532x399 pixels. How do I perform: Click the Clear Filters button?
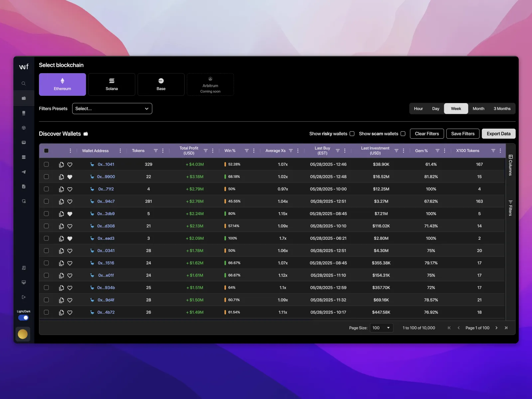click(x=427, y=134)
